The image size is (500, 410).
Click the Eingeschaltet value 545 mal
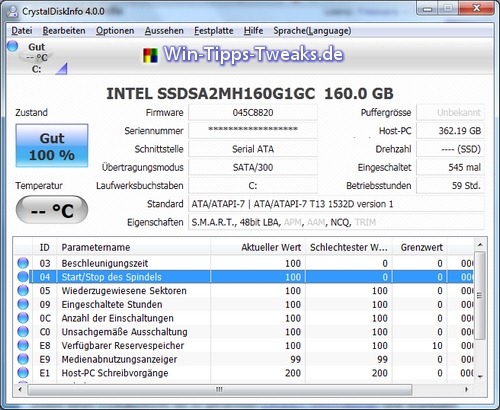pos(450,167)
